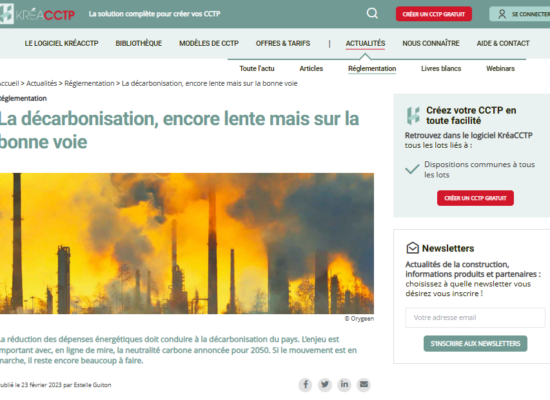Go to the Webinars tab
550x400 pixels.
coord(500,68)
